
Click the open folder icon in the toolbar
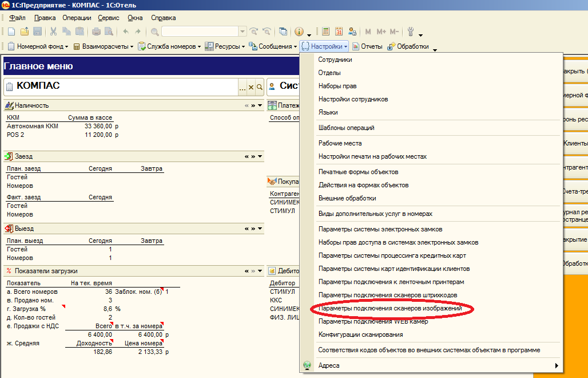click(x=25, y=32)
